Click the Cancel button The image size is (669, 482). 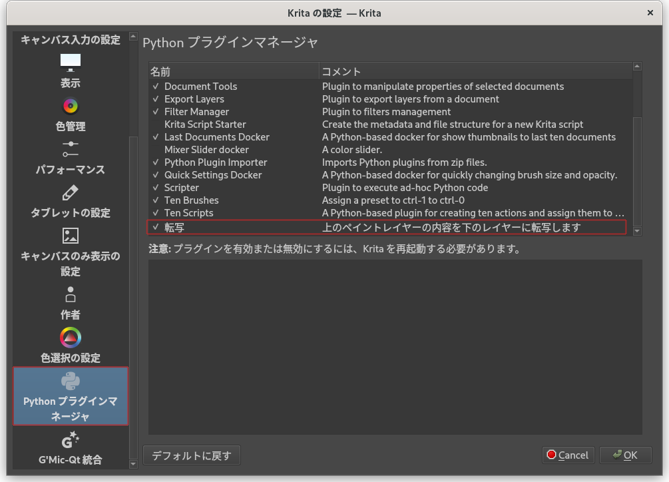(x=568, y=456)
